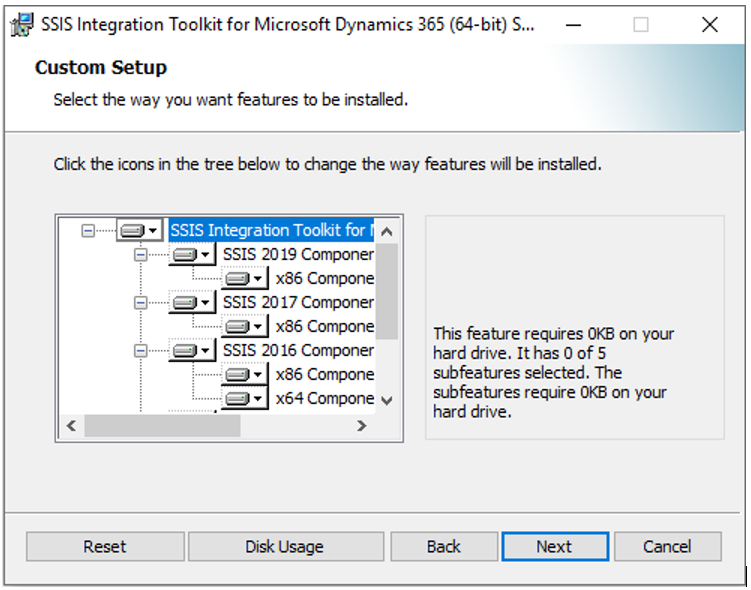Open the SSIS 2019 Components feature dropdown icon
Viewport: 751px width, 590px height.
(x=192, y=255)
